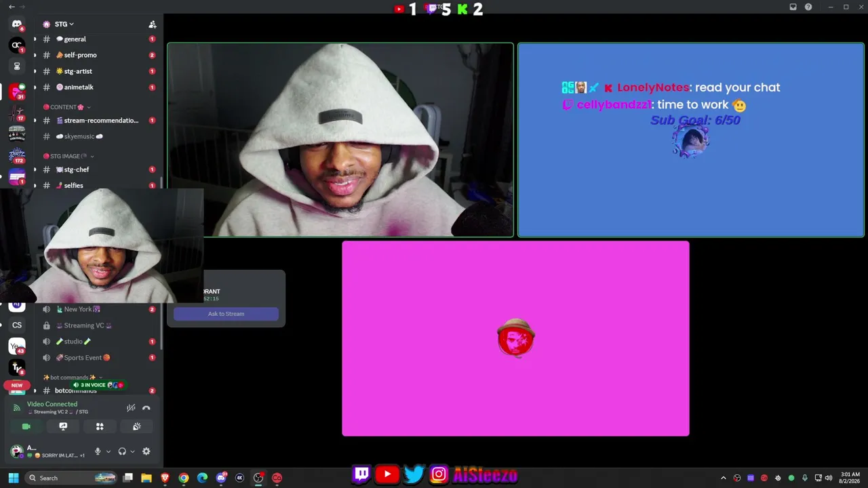Join the Sports Event voice channel

(98, 358)
